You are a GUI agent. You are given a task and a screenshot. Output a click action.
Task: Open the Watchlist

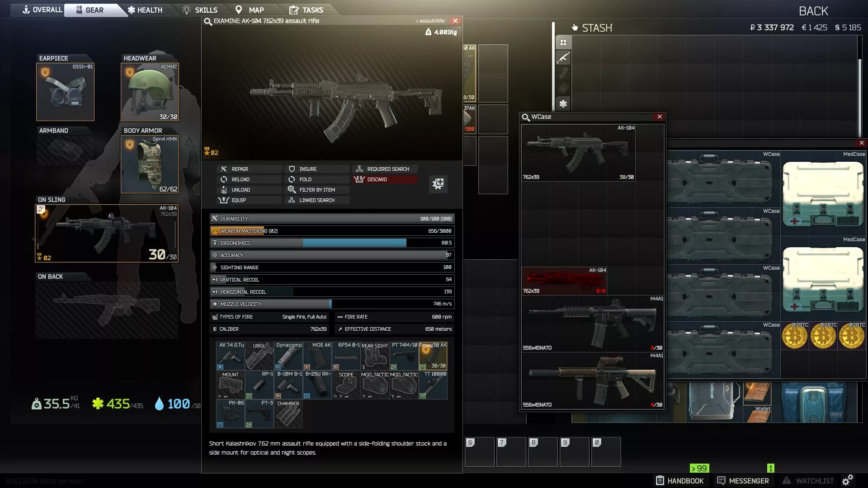click(x=808, y=481)
